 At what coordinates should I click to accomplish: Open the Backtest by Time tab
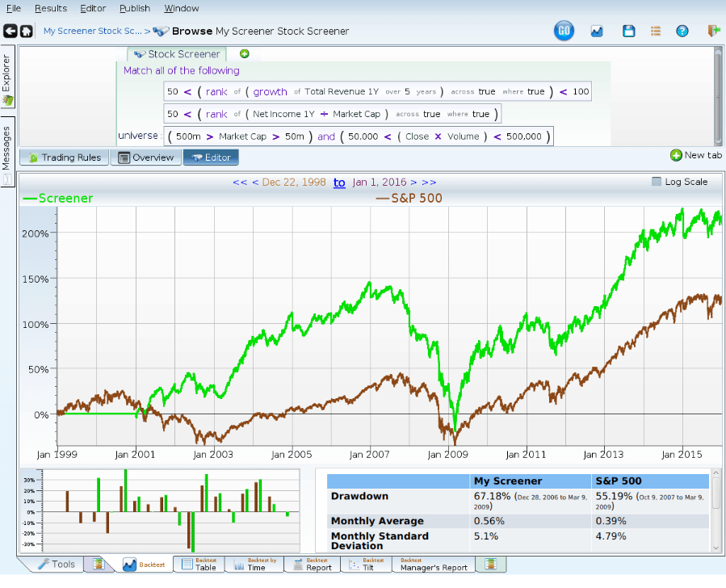click(x=254, y=564)
